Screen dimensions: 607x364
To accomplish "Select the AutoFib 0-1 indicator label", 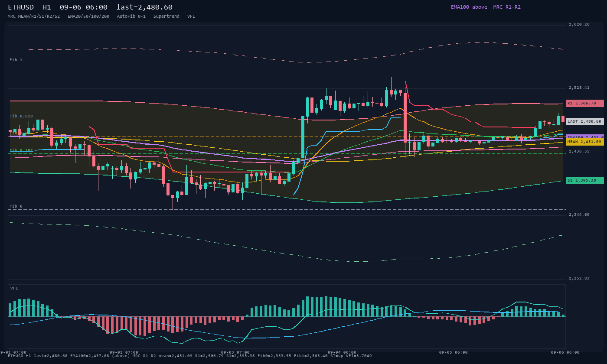I will (131, 16).
